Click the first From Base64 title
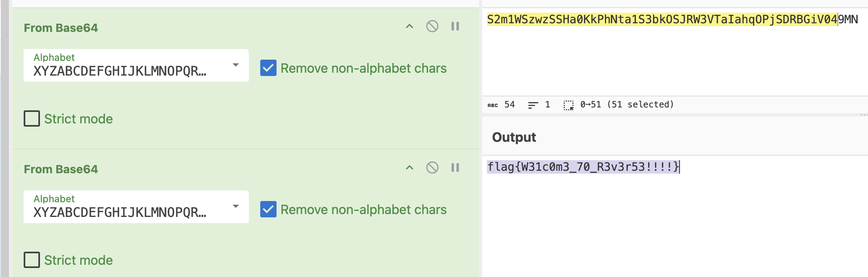The image size is (868, 277). tap(61, 28)
